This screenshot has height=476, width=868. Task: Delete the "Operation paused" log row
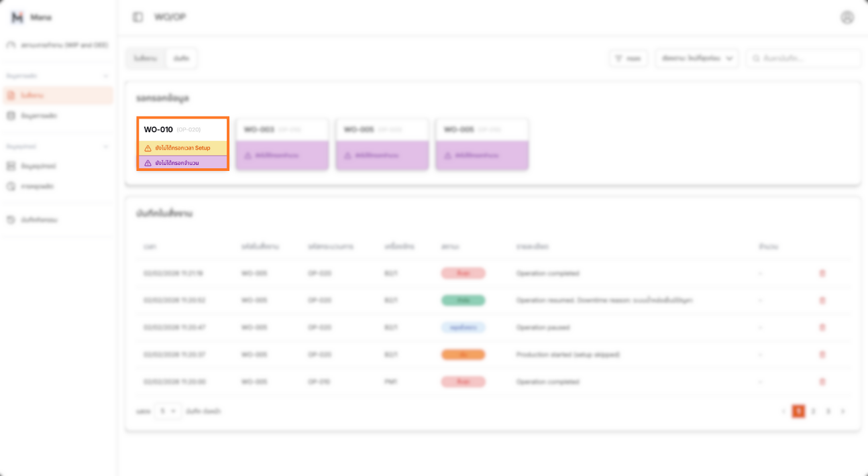point(822,327)
